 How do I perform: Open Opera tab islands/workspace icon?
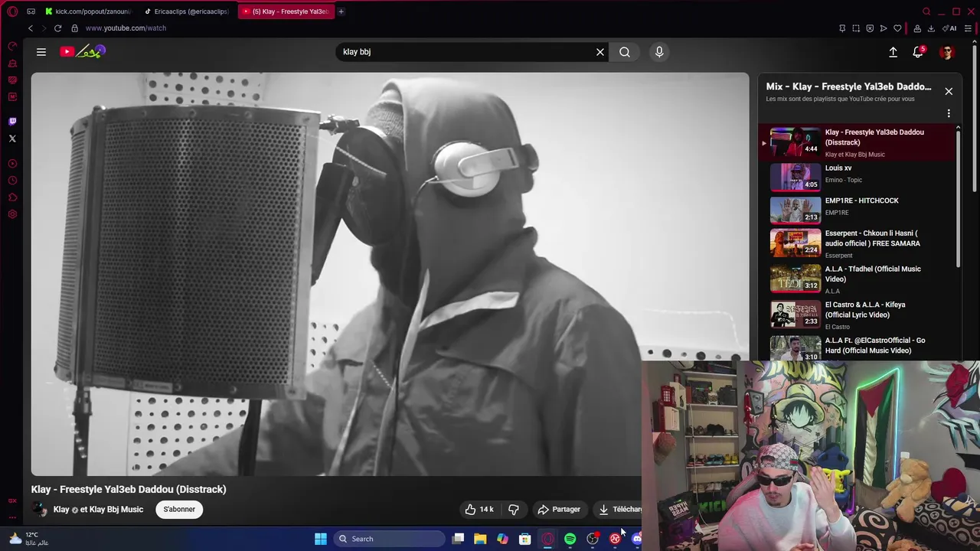(x=31, y=11)
